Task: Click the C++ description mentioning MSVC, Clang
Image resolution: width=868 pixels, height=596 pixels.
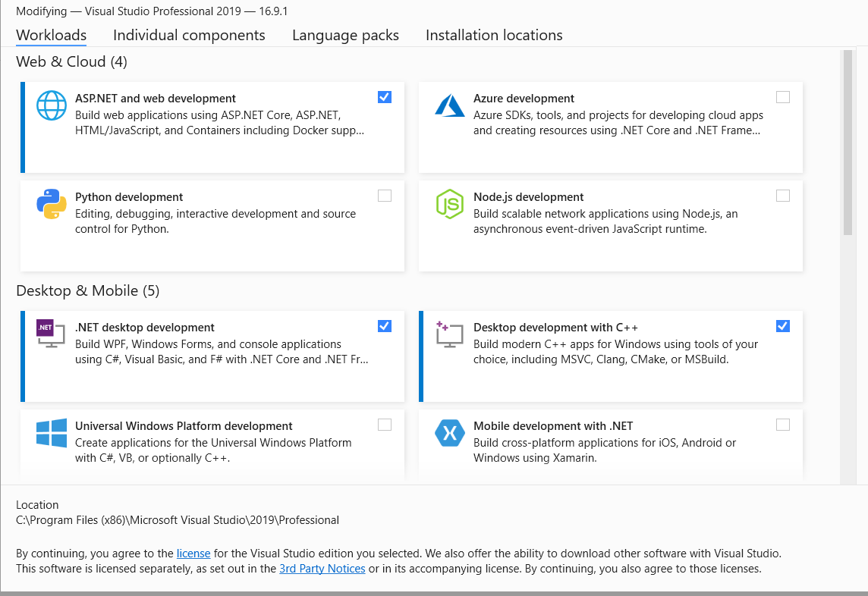Action: pos(615,352)
